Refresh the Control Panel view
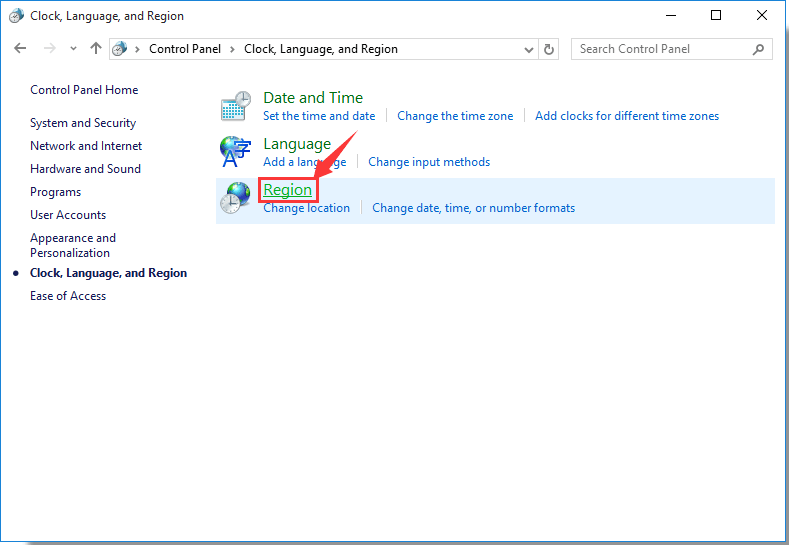 [549, 49]
